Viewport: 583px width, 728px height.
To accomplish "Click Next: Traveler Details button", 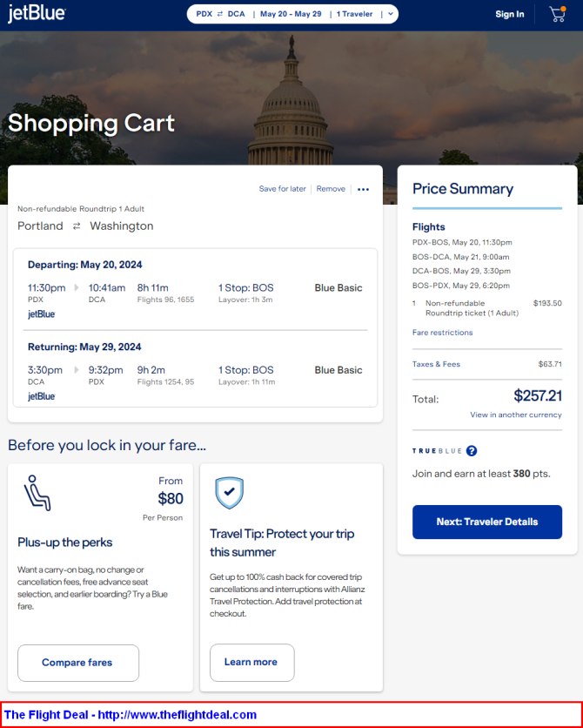I will (487, 522).
